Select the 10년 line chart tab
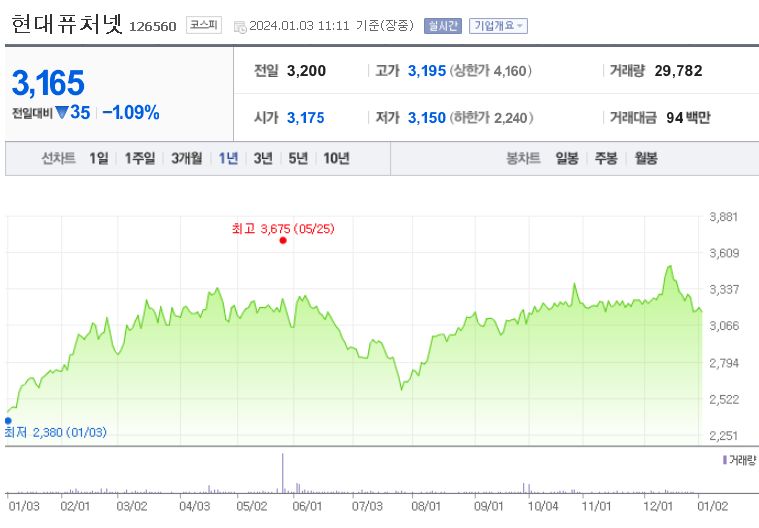The width and height of the screenshot is (759, 528). pyautogui.click(x=336, y=158)
